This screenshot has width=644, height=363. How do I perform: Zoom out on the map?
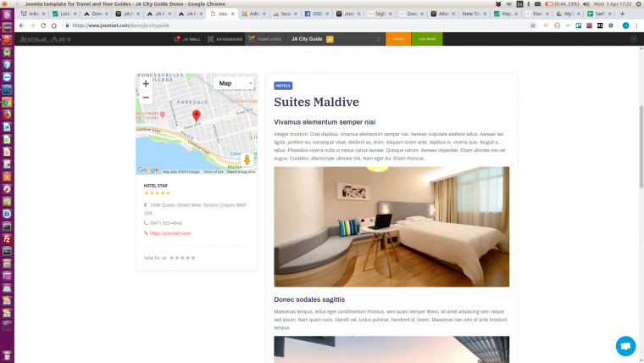(x=146, y=98)
